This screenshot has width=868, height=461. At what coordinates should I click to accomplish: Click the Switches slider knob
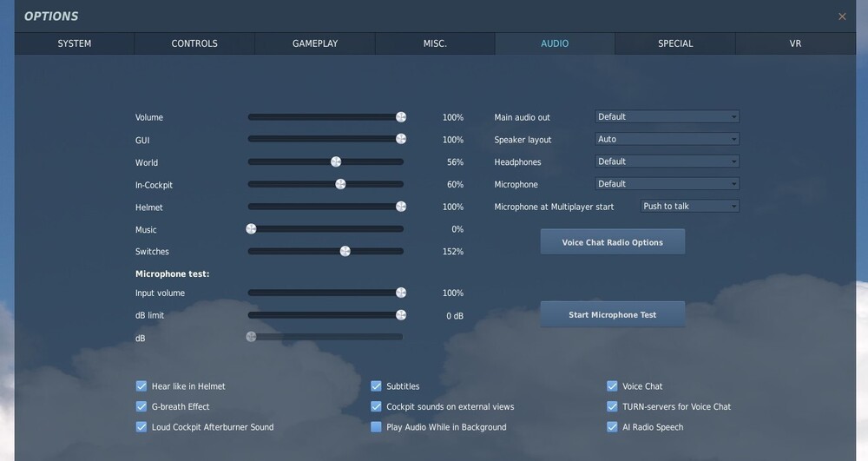(345, 251)
